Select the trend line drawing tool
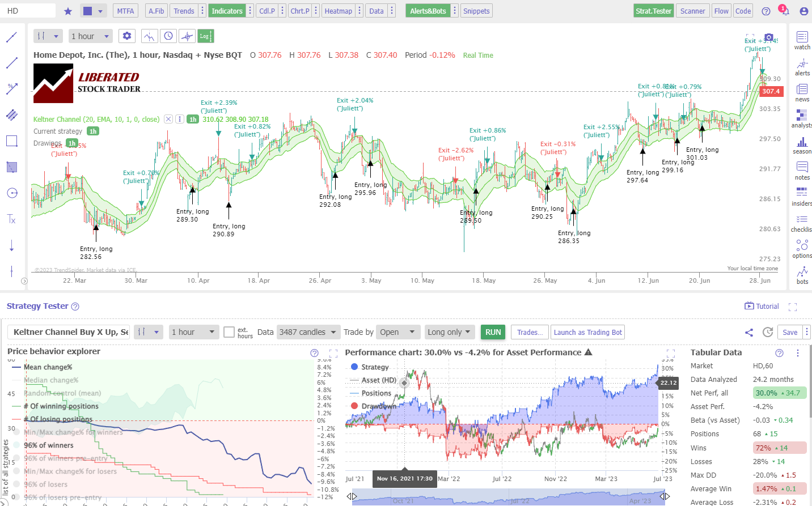 pyautogui.click(x=11, y=36)
